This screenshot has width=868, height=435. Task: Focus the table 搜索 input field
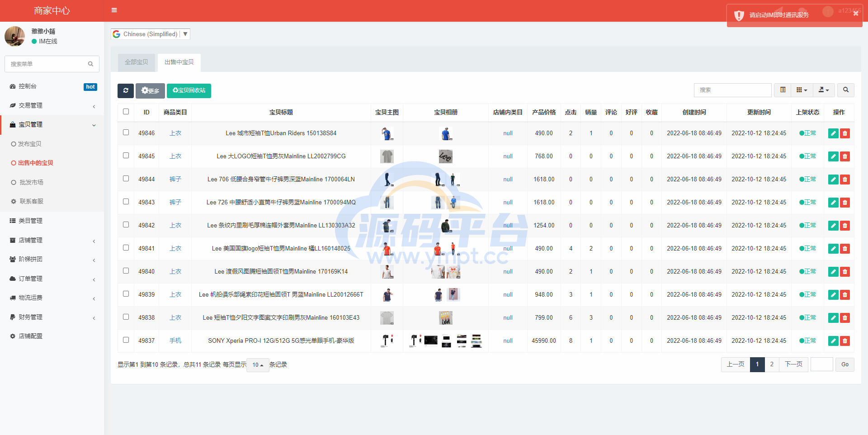[x=732, y=90]
